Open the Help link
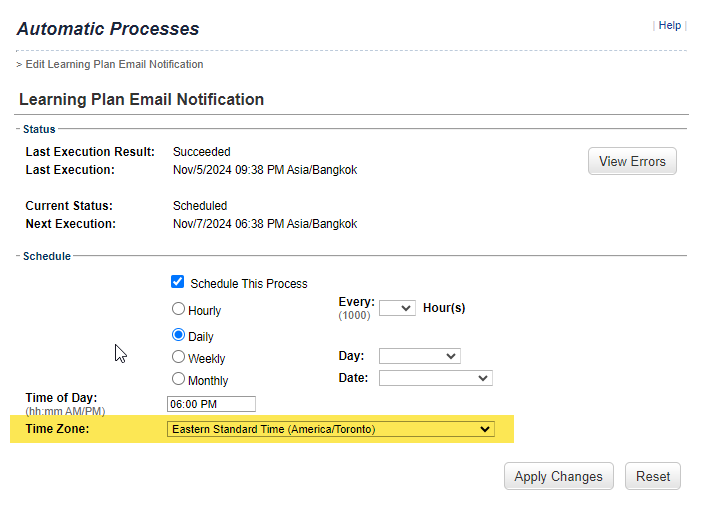709x505 pixels. point(669,25)
